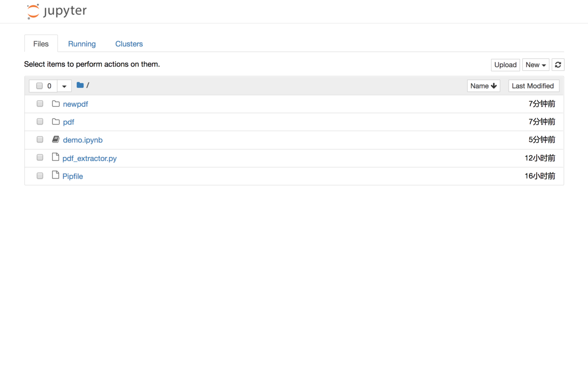Open the New dropdown menu
The image size is (588, 368).
click(x=535, y=65)
